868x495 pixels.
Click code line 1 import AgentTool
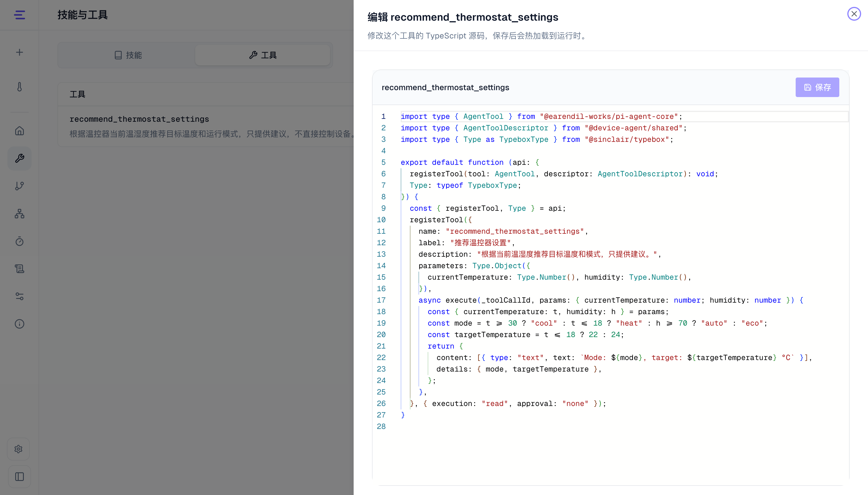coord(541,117)
